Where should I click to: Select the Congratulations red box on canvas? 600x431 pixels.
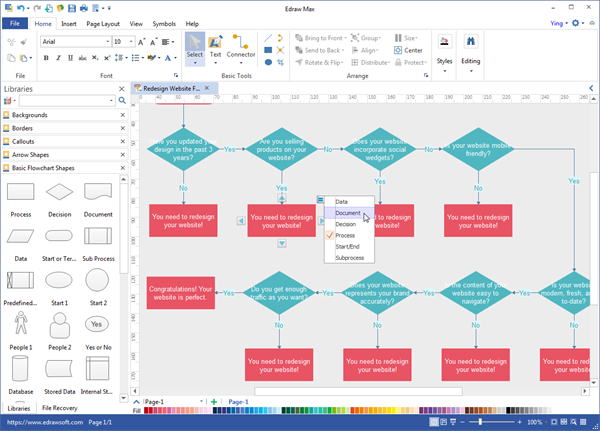coord(181,293)
